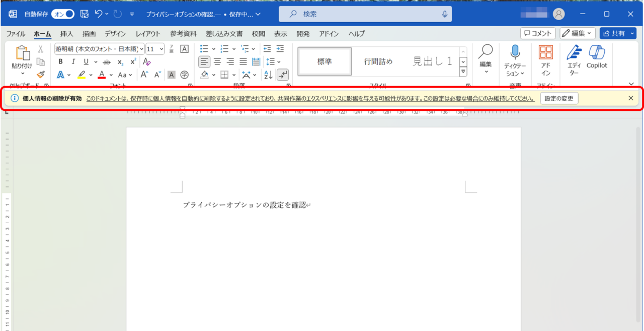
Task: Toggle Italic formatting
Action: [x=73, y=61]
